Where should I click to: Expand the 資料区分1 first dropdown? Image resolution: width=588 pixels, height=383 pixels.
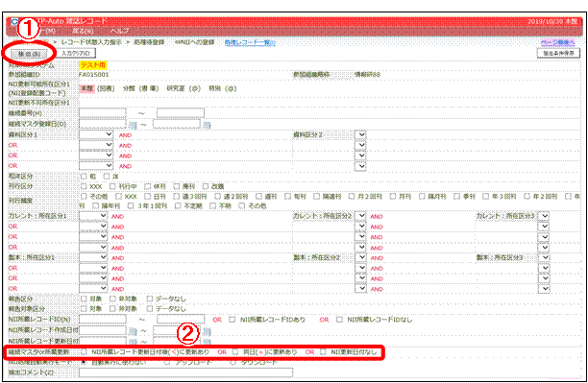(x=96, y=135)
